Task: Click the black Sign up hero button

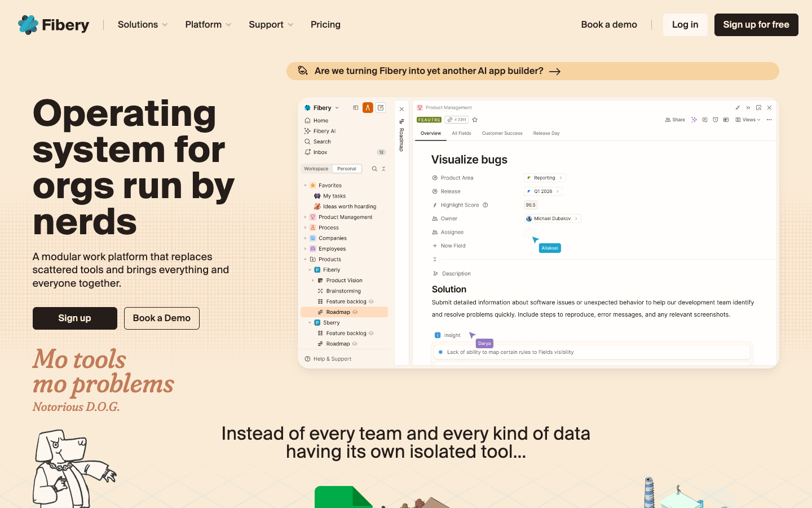Action: click(75, 318)
